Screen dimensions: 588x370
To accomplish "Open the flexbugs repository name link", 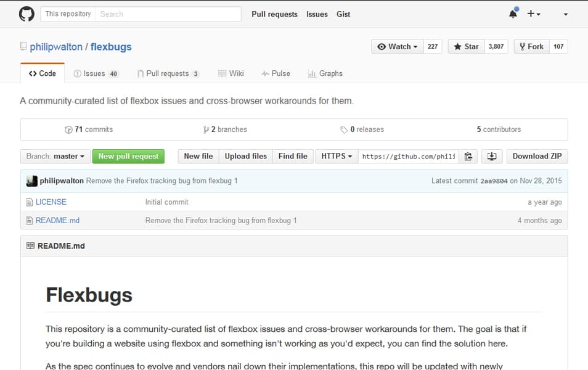I will [x=111, y=47].
